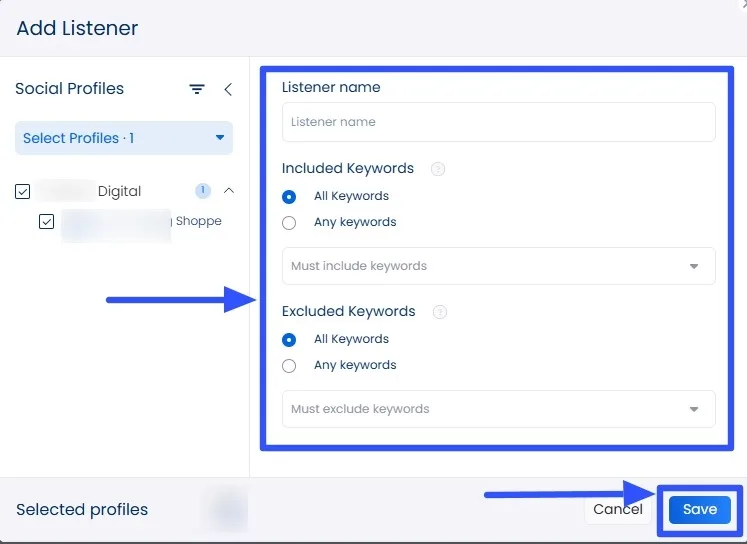The image size is (747, 544).
Task: Click help icon next to Excluded Keywords
Action: [x=439, y=312]
